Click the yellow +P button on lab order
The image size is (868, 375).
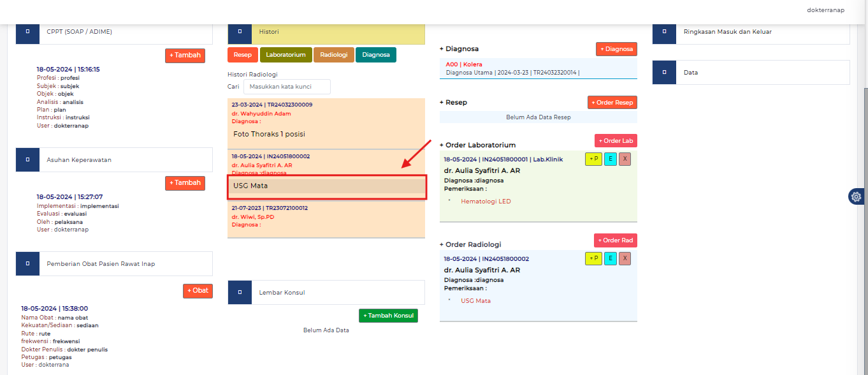click(x=593, y=159)
